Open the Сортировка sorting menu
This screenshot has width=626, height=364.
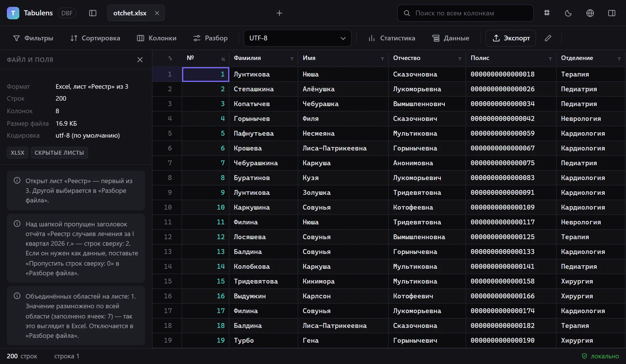point(95,38)
